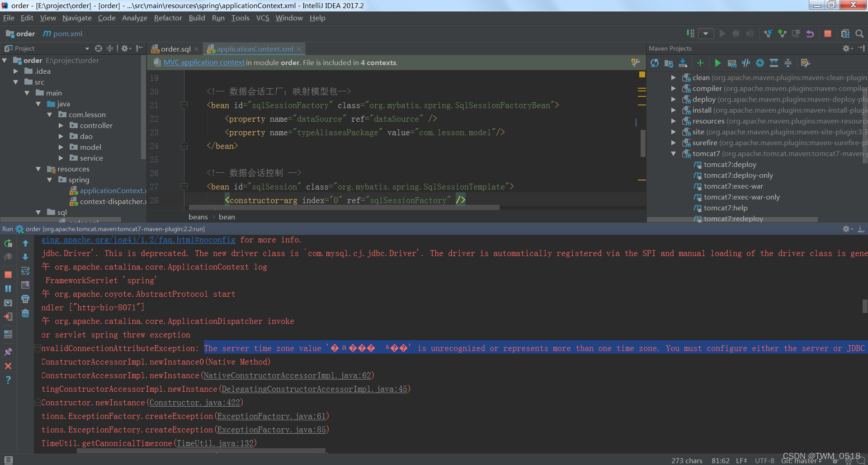The image size is (868, 465).
Task: Pause the console output
Action: (x=8, y=289)
